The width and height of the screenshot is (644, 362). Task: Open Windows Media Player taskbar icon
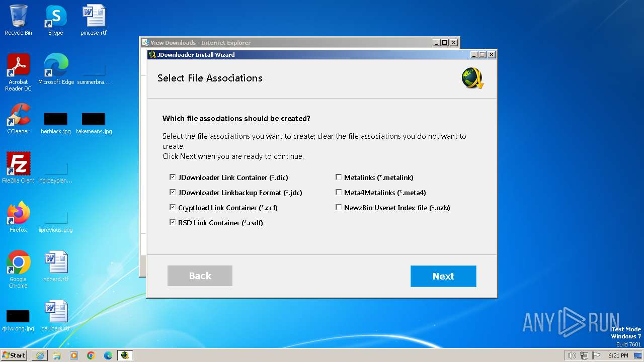pos(74,355)
